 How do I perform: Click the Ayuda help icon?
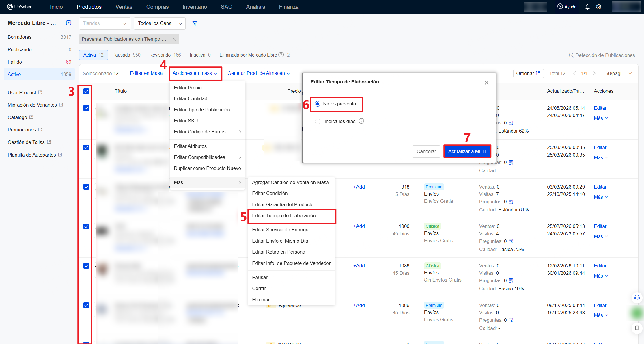(560, 7)
